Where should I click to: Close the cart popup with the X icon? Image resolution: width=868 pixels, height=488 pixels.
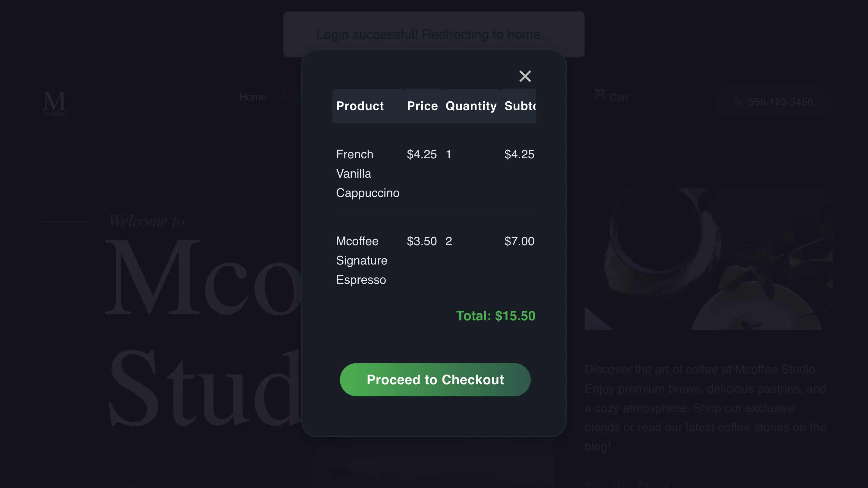[525, 76]
